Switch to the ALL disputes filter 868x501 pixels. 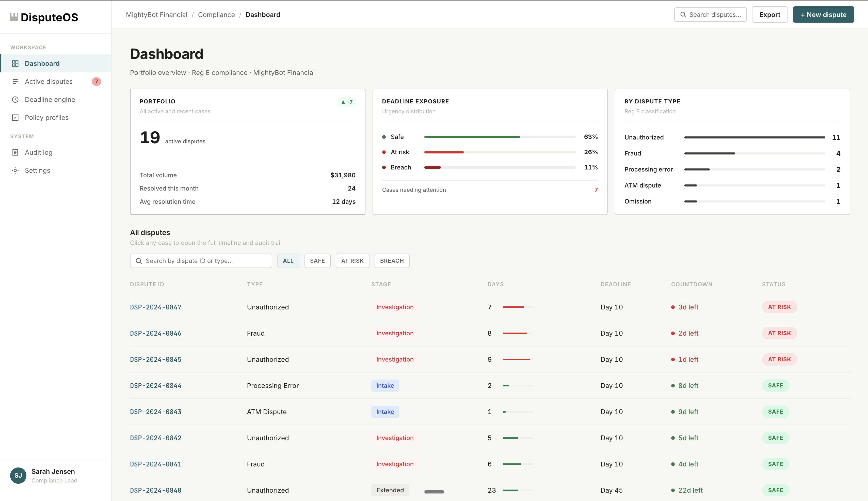coord(288,261)
